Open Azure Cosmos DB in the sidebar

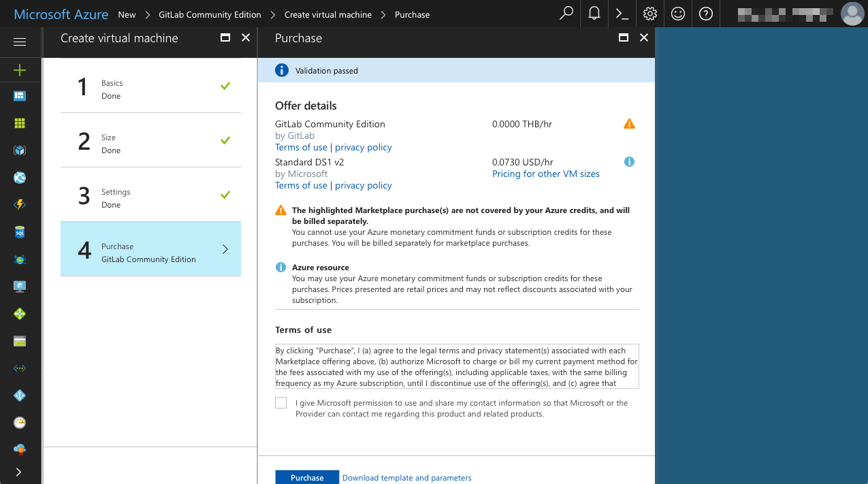[x=20, y=259]
